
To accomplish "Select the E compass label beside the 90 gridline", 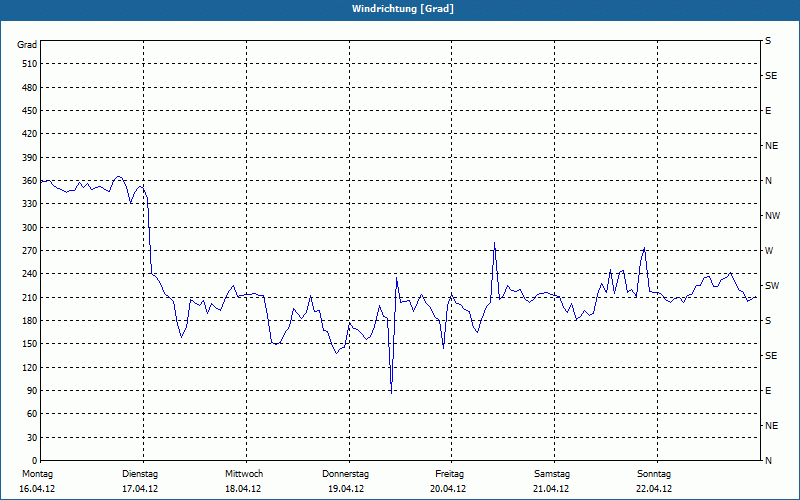I will click(x=768, y=391).
